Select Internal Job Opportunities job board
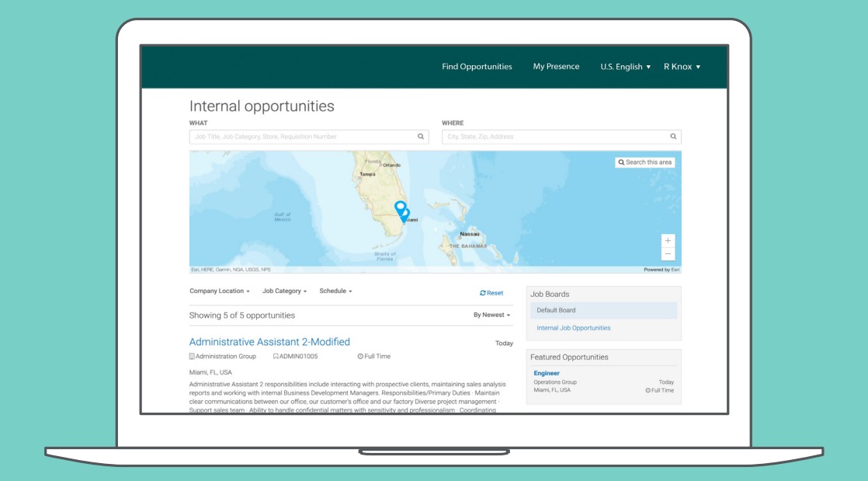 click(573, 328)
